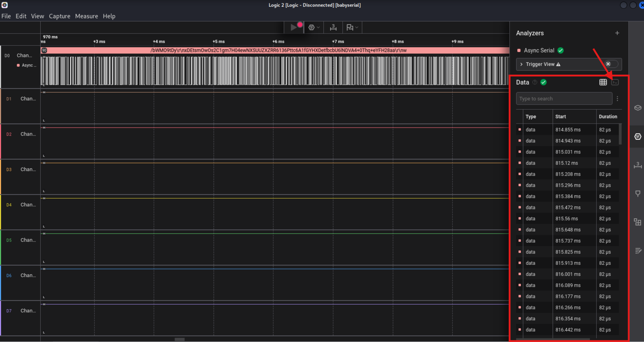
Task: Open Device Settings sidebar panel icon
Action: pos(637,108)
